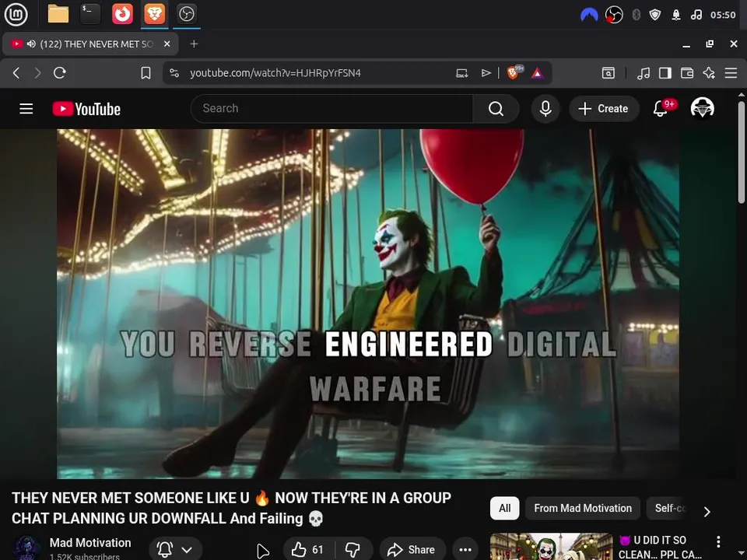Reload the current page

(x=60, y=73)
